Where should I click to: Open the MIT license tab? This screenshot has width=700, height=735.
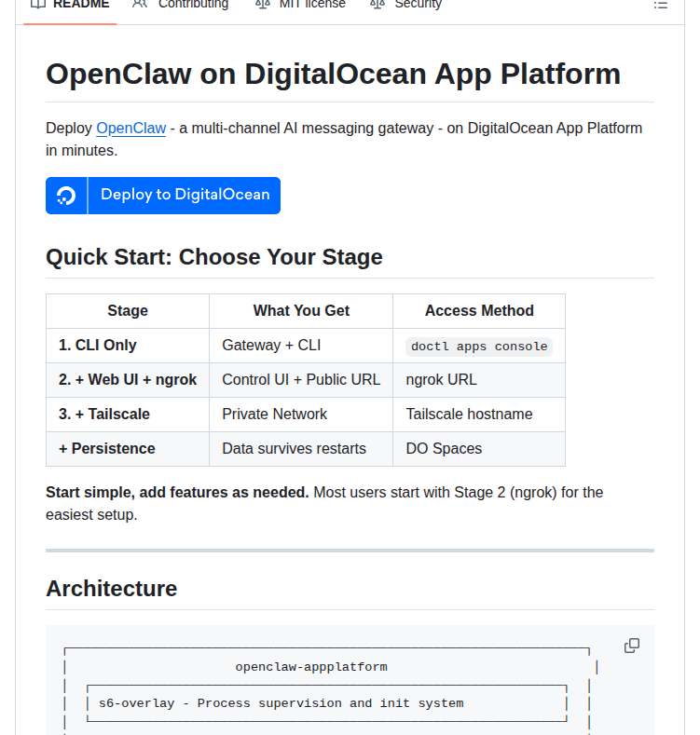coord(300,6)
